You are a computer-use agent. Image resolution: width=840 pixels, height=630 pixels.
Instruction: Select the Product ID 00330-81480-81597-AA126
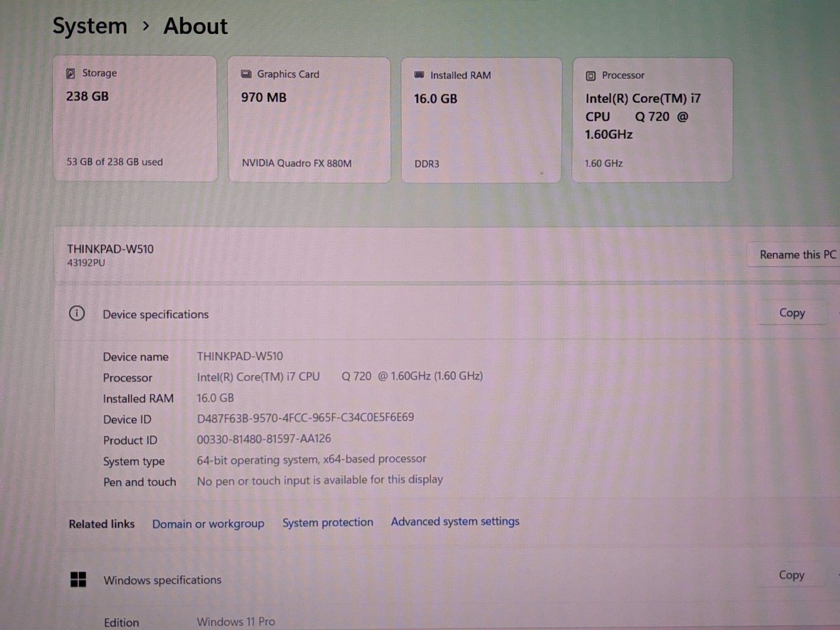pyautogui.click(x=264, y=439)
